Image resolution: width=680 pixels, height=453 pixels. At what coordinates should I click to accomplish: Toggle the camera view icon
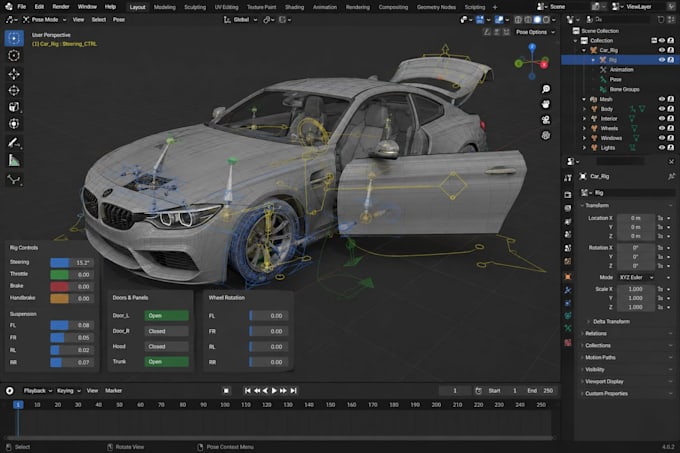[x=546, y=120]
